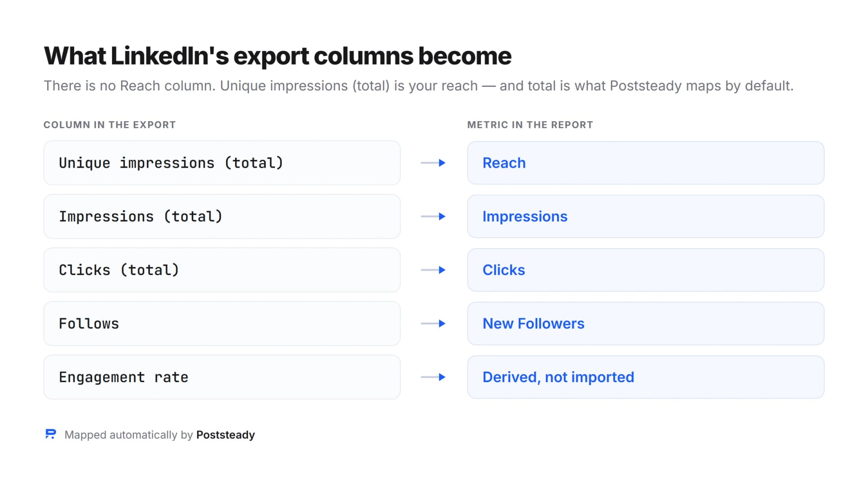The width and height of the screenshot is (868, 482).
Task: Select the 'Follows' column box
Action: pos(222,324)
